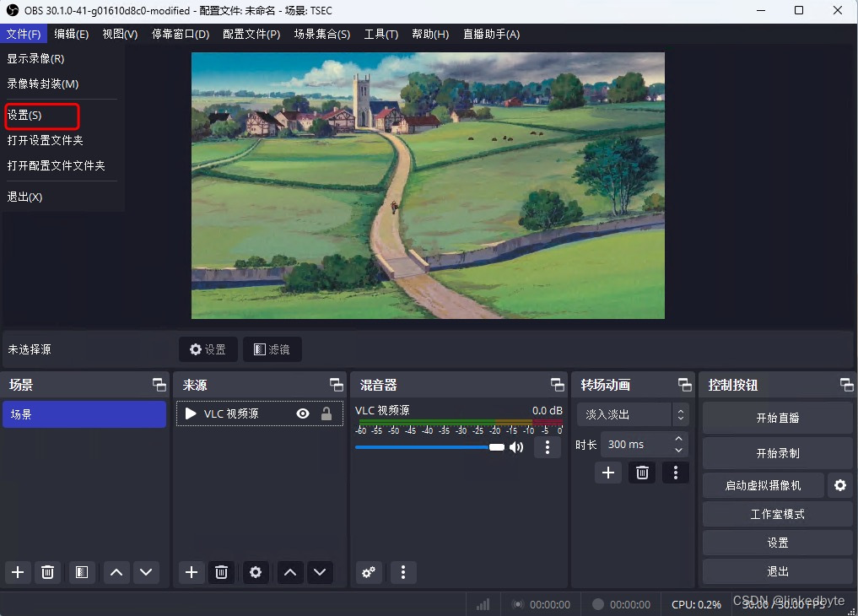Decrease transition duration with down arrow
858x616 pixels.
coord(678,451)
